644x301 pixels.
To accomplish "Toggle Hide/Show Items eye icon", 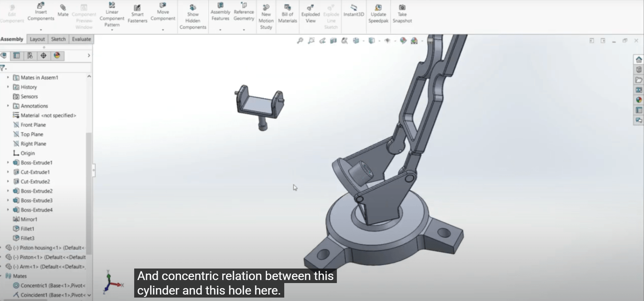I will [387, 40].
